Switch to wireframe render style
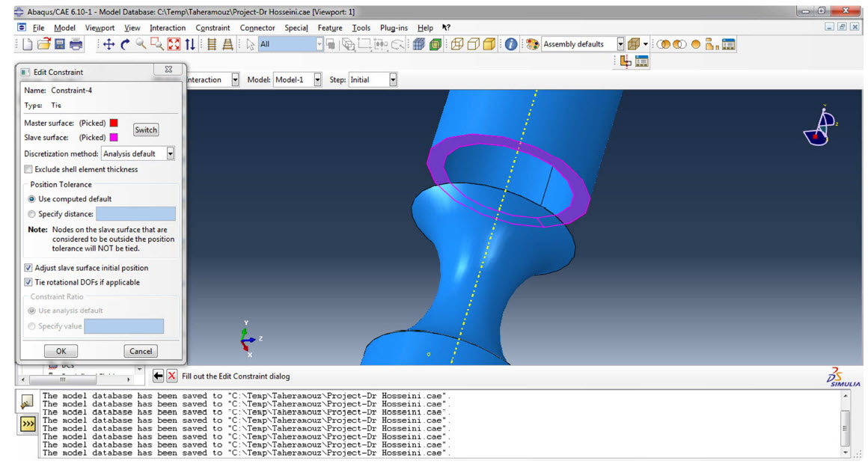868x464 pixels. 456,44
